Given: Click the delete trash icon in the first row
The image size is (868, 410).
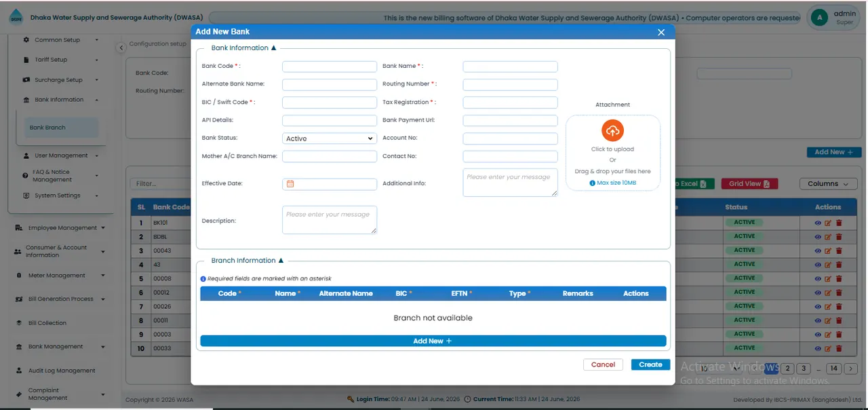Looking at the screenshot, I should [x=839, y=223].
